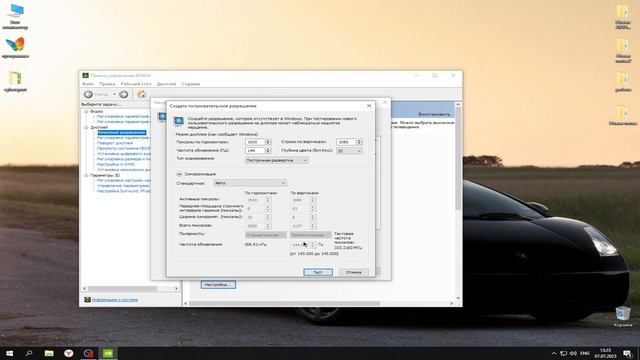Open the notification center icon
This screenshot has width=640, height=360.
click(627, 353)
